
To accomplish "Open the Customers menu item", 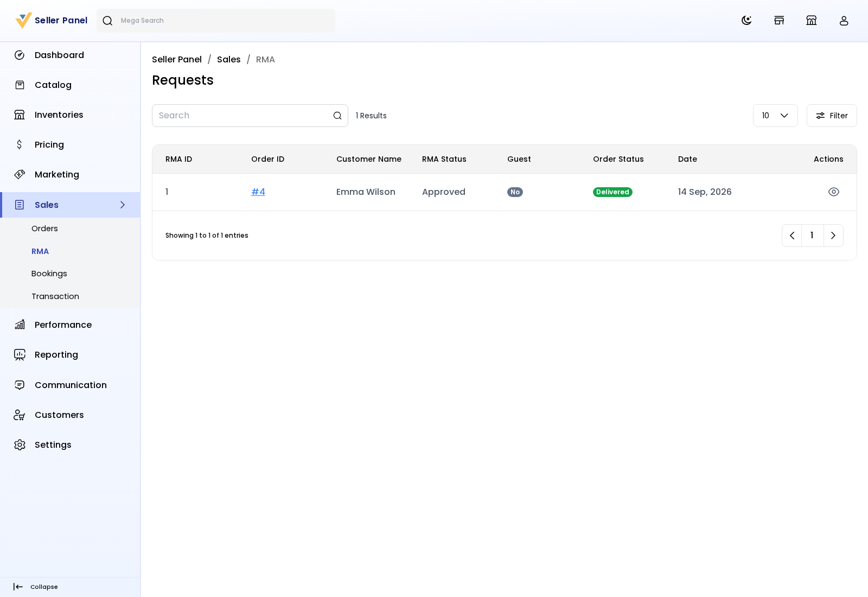I will pos(70,415).
